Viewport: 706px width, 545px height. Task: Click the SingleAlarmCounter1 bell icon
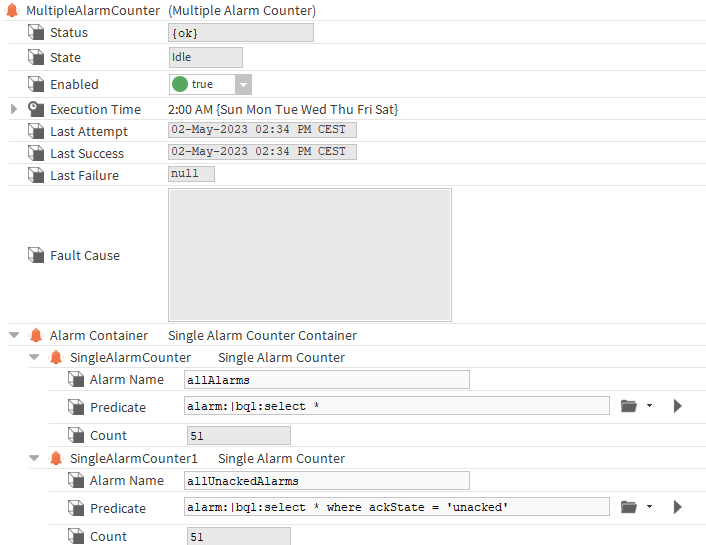pos(56,459)
